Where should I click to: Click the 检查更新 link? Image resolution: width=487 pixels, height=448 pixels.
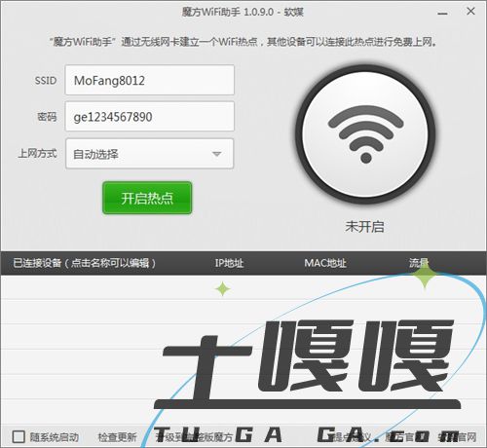(x=117, y=437)
